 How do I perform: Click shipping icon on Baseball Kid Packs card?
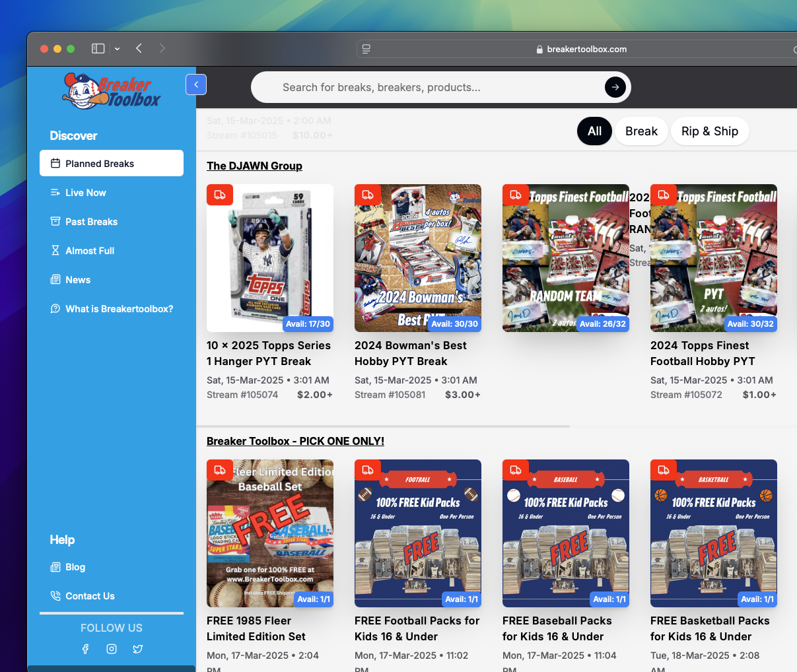click(516, 470)
